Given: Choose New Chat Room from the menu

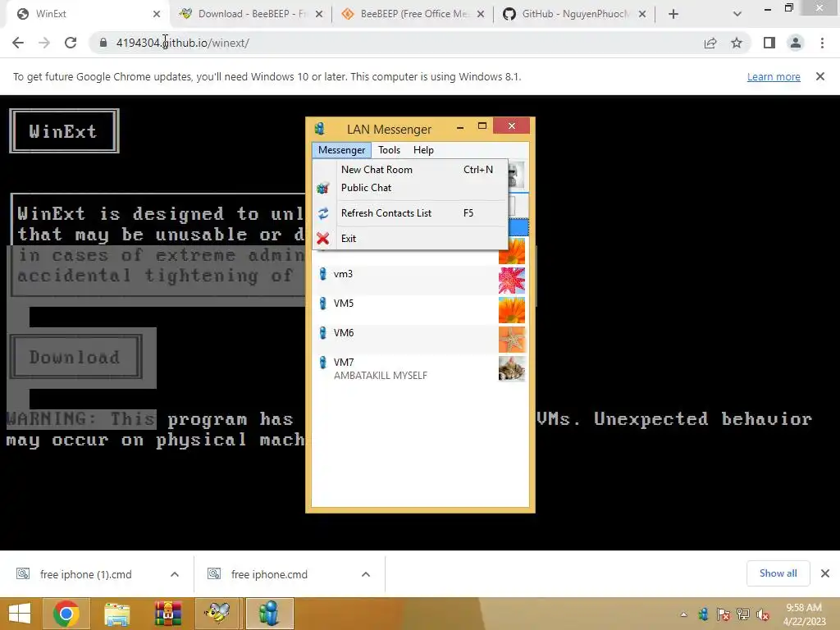Looking at the screenshot, I should pos(410,169).
